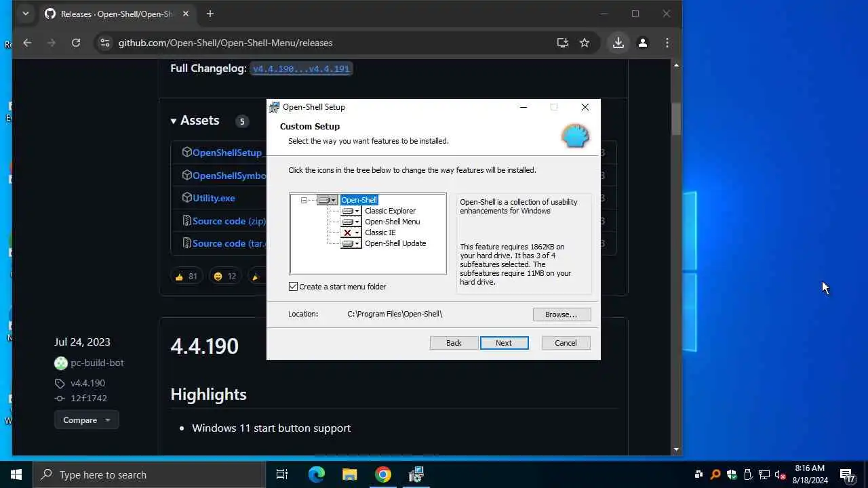
Task: Click Chrome forward navigation arrow
Action: [52, 43]
